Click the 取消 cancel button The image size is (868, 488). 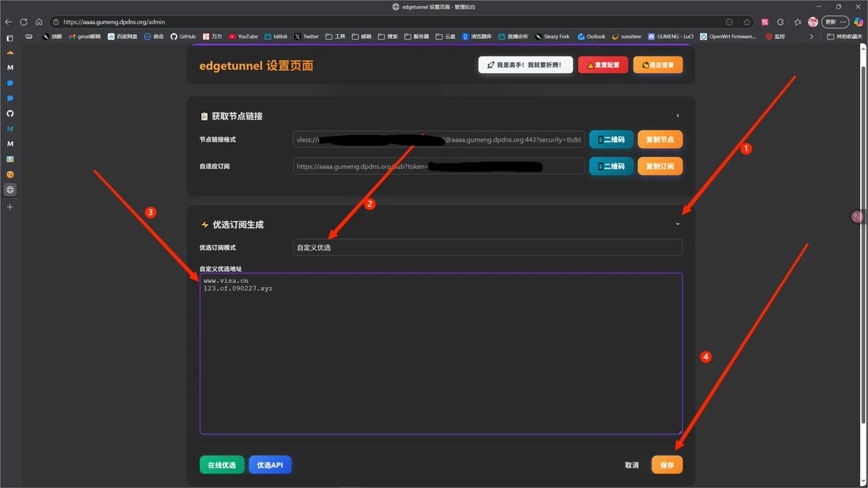(x=632, y=465)
